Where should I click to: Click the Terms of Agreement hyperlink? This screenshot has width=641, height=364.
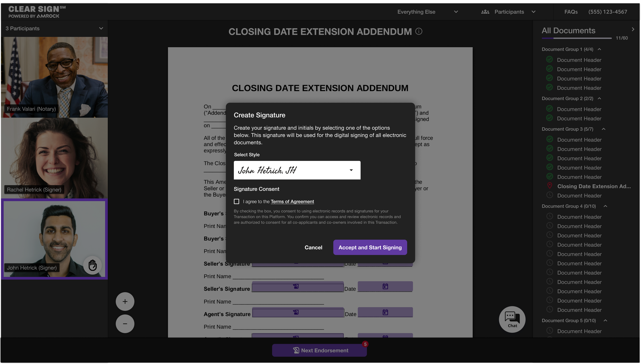pos(292,201)
